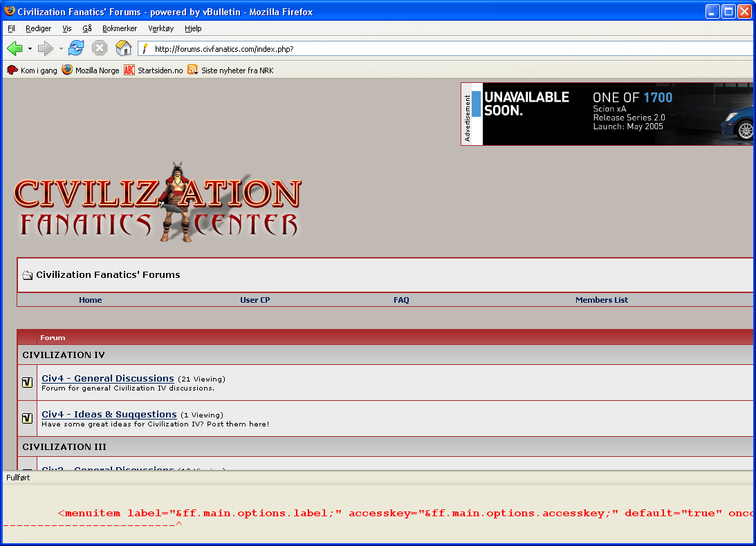Viewport: 756px width, 546px height.
Task: Click the Civilization Fanatics Center logo
Action: click(x=158, y=203)
